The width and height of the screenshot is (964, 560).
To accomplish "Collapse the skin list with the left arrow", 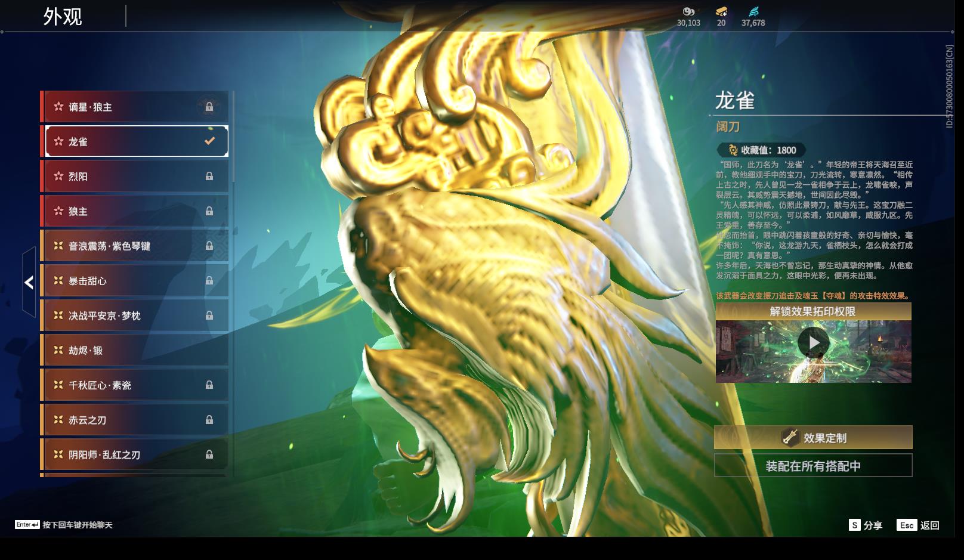I will (x=29, y=282).
